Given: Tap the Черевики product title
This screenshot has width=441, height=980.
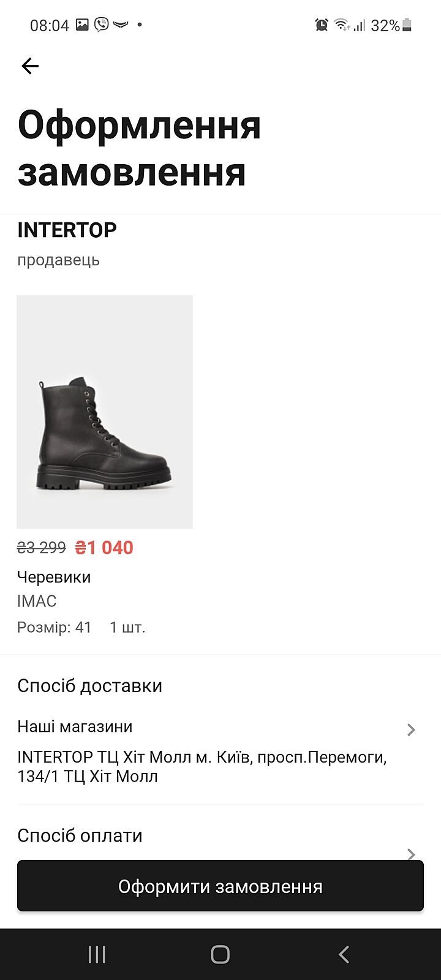Looking at the screenshot, I should tap(54, 577).
